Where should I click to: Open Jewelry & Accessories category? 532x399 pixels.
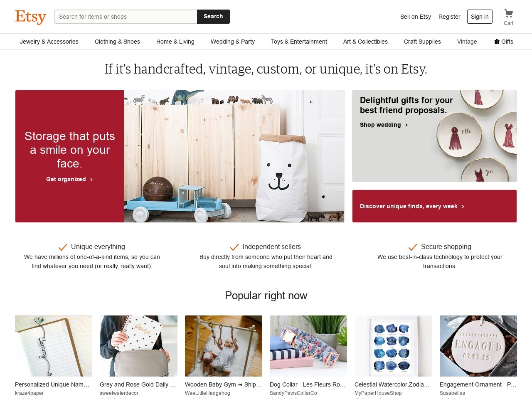[x=49, y=42]
